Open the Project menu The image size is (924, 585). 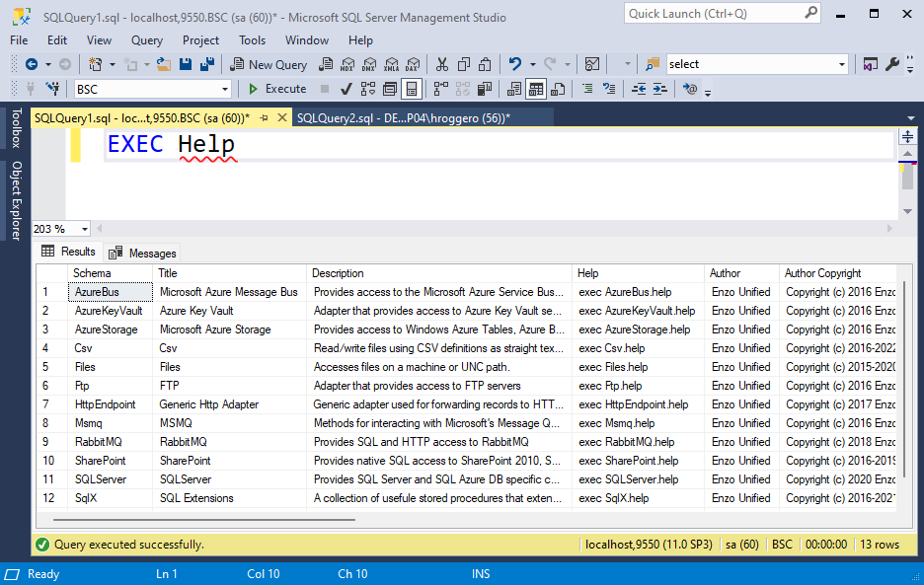click(200, 40)
